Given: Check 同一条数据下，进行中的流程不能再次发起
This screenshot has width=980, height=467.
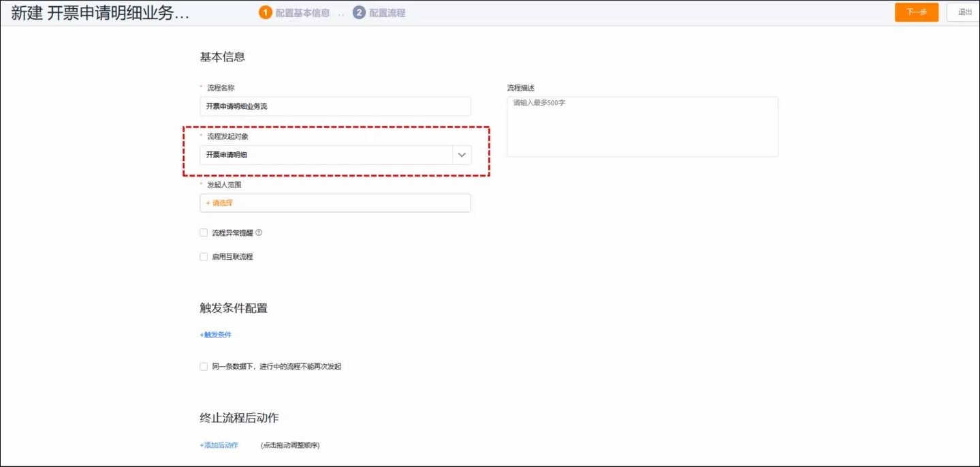Looking at the screenshot, I should (x=204, y=367).
